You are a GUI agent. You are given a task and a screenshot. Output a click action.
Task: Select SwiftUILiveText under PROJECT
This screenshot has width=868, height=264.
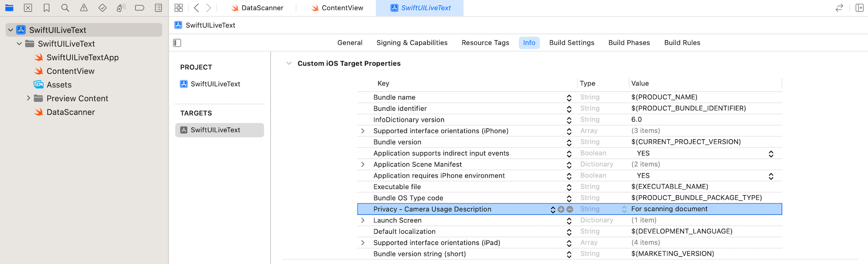[215, 84]
